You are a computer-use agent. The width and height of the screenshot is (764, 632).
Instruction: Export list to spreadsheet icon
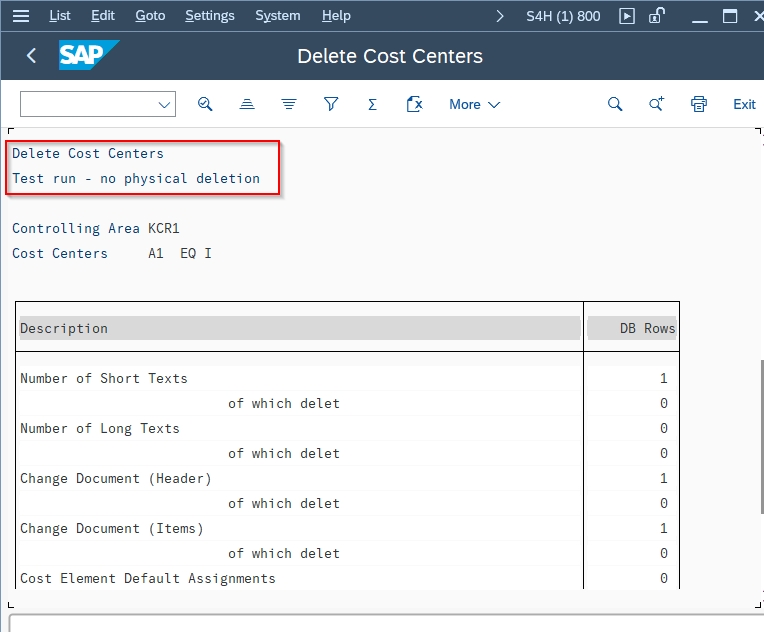[414, 104]
